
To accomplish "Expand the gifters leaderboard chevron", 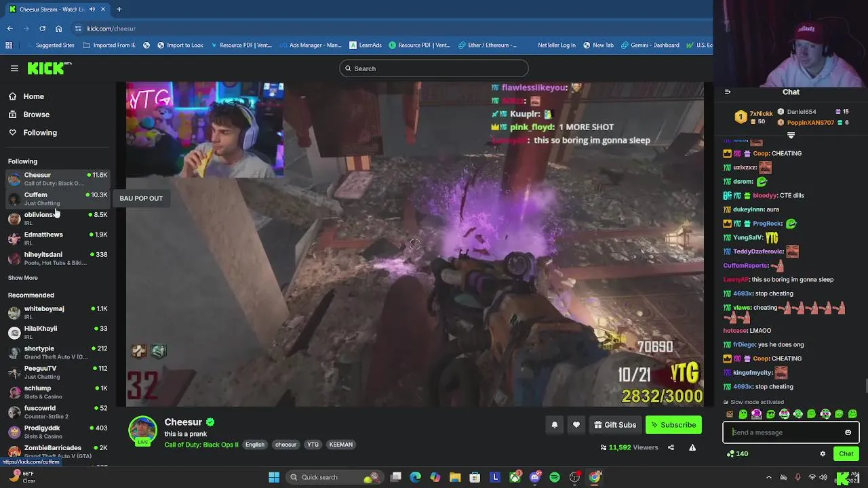I will pos(791,135).
